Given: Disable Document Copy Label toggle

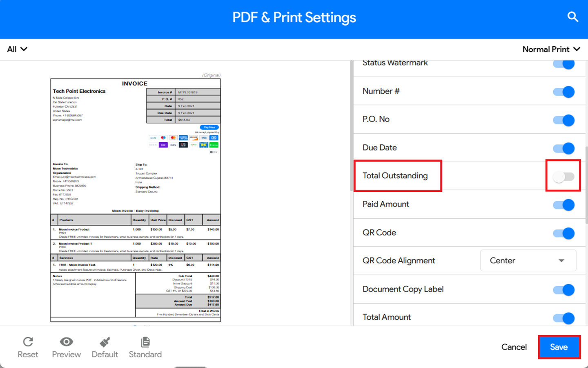Looking at the screenshot, I should coord(563,290).
